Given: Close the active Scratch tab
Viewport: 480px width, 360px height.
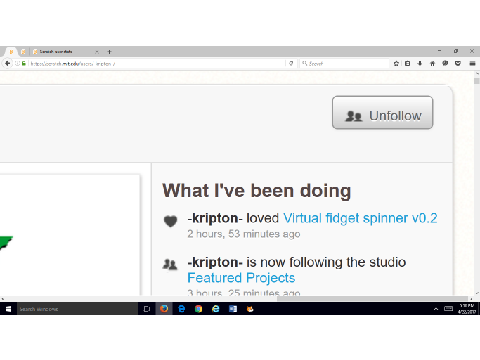Looking at the screenshot, I should coord(97,52).
